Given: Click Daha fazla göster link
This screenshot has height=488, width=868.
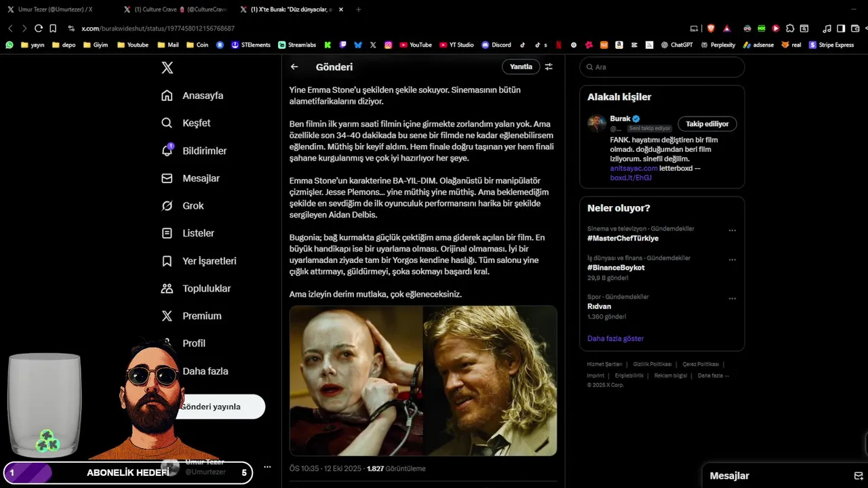Looking at the screenshot, I should coord(616,338).
